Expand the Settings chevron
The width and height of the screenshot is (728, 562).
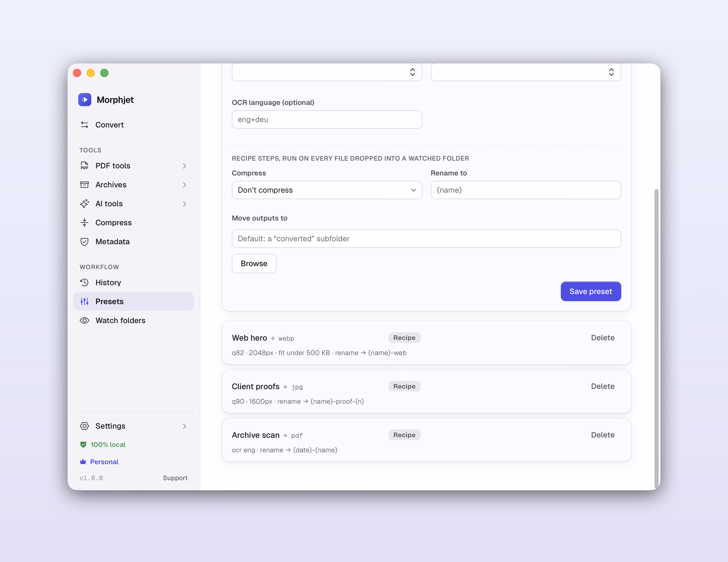tap(184, 426)
